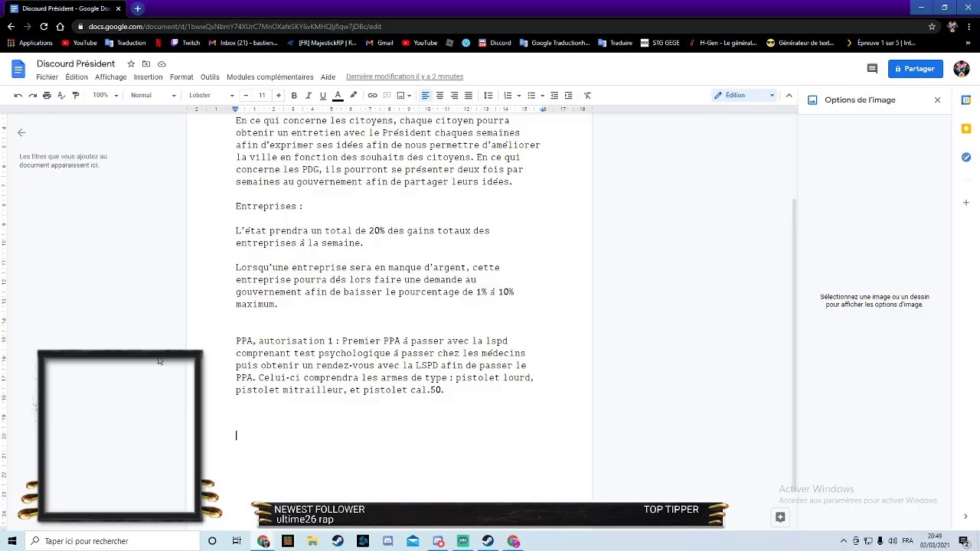Star the Discourd Président document

(131, 64)
